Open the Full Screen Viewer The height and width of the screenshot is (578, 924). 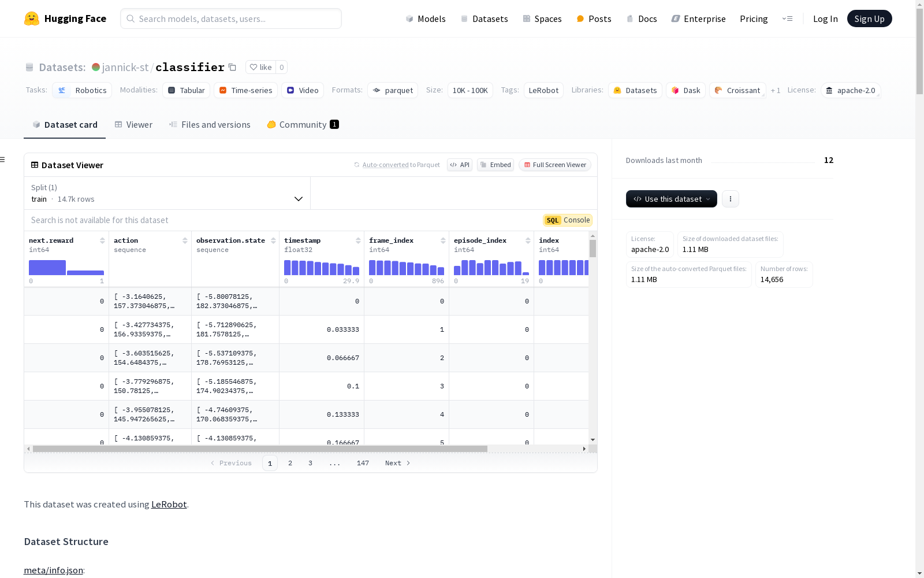[555, 165]
